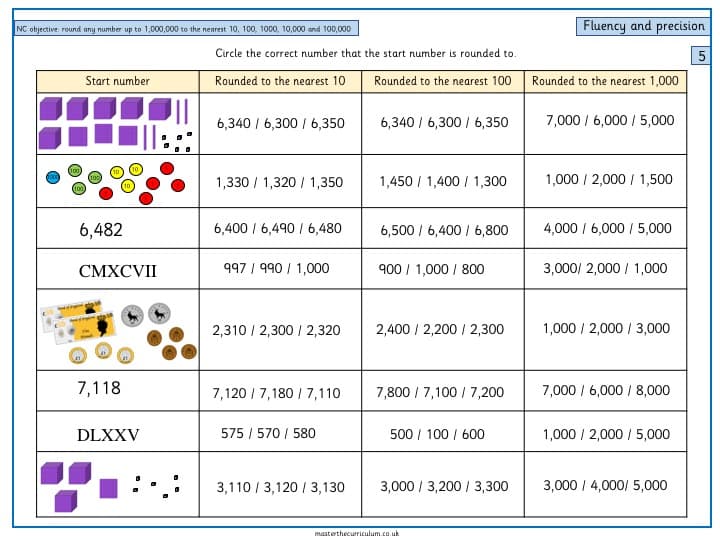The image size is (720, 540).
Task: Circle 7,180 in the 7,118 row
Action: coord(276,394)
